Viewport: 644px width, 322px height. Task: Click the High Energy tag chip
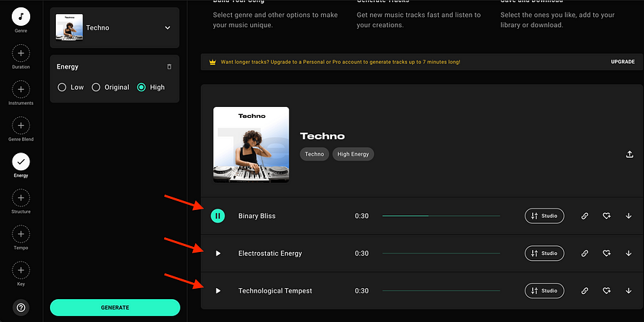tap(353, 154)
